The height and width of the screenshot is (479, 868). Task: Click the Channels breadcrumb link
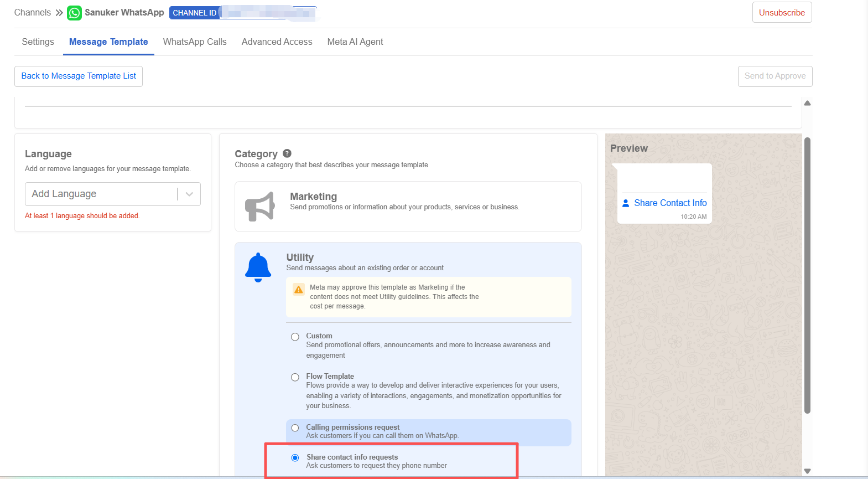click(33, 13)
